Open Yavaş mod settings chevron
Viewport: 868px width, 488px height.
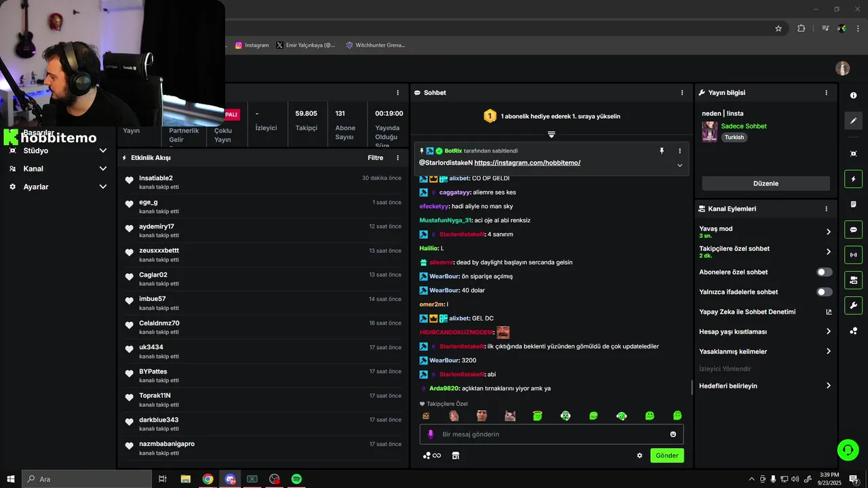click(x=829, y=232)
